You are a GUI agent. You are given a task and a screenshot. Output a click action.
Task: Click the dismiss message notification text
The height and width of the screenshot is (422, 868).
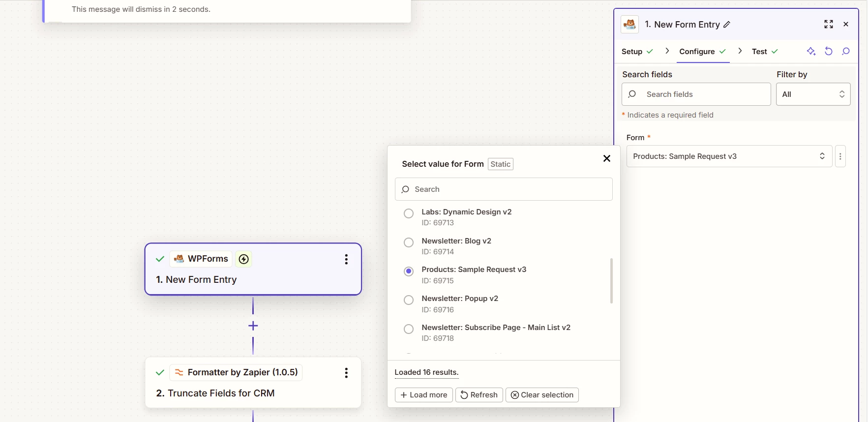[x=141, y=9]
